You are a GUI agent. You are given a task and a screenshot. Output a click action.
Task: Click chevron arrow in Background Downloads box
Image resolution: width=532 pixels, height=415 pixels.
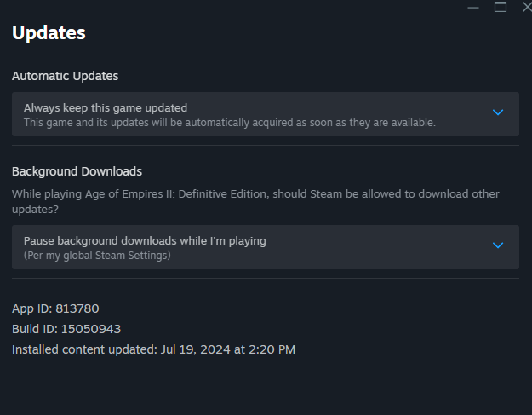click(499, 245)
